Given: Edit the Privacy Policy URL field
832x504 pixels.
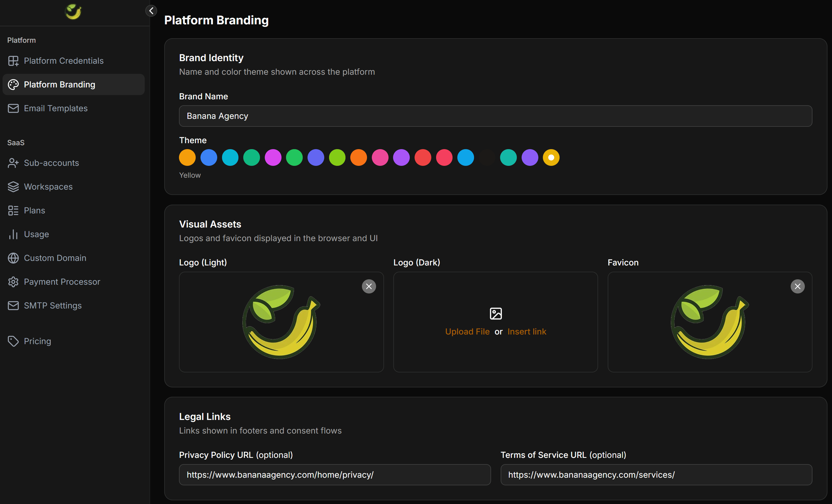Looking at the screenshot, I should point(335,475).
